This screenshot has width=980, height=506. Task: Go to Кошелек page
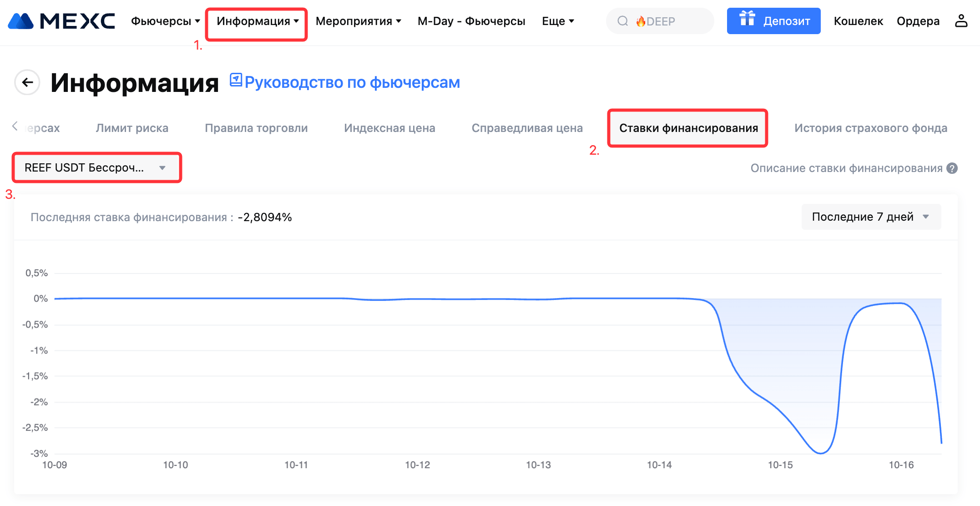[x=858, y=21]
